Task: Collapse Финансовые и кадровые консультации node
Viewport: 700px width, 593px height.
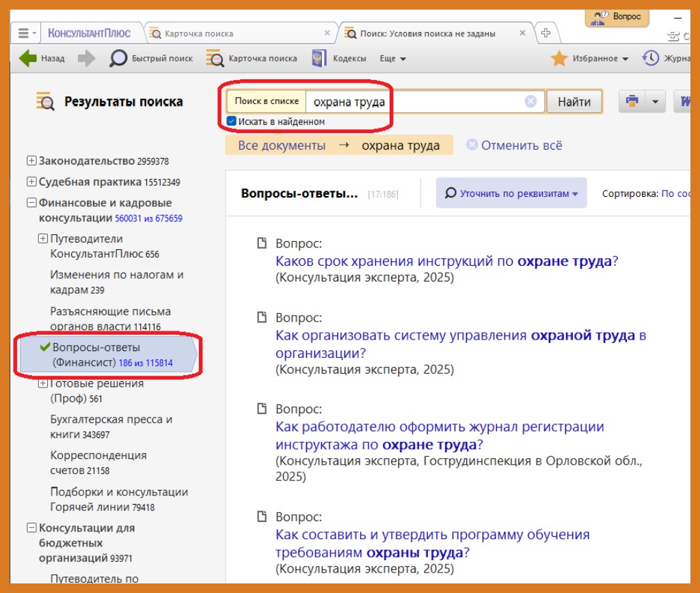Action: 31,203
